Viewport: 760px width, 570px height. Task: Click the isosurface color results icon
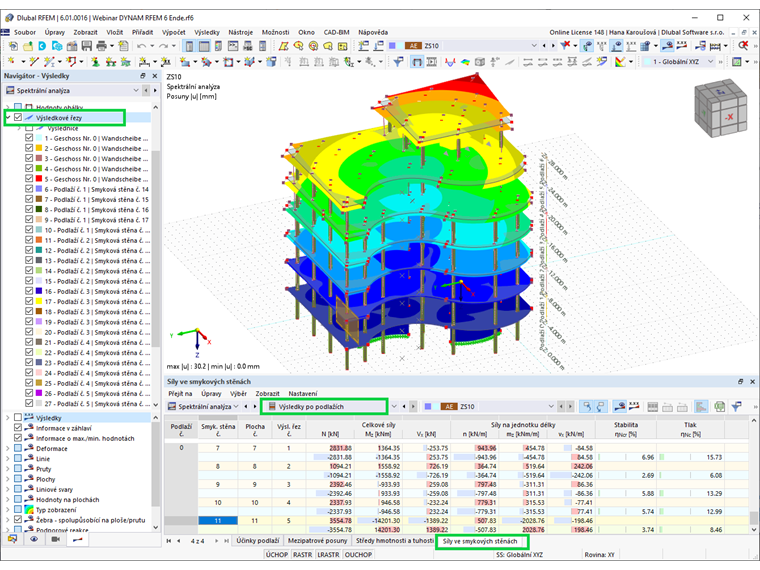tap(465, 62)
